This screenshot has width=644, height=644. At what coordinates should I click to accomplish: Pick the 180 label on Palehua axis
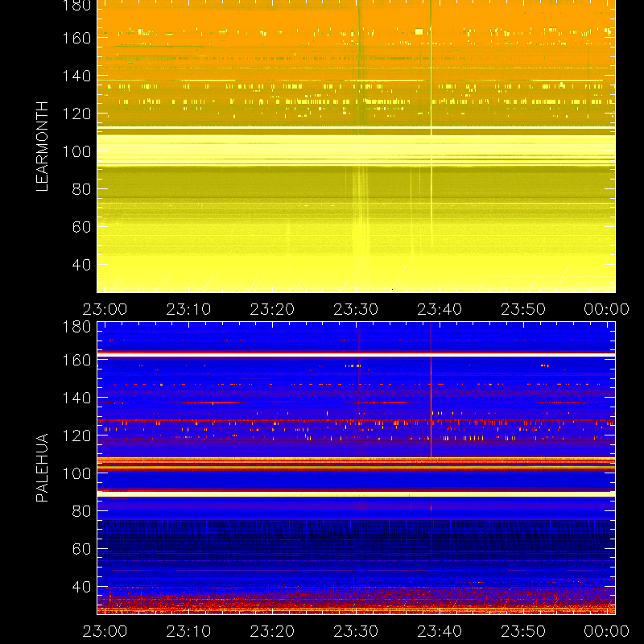click(x=76, y=327)
